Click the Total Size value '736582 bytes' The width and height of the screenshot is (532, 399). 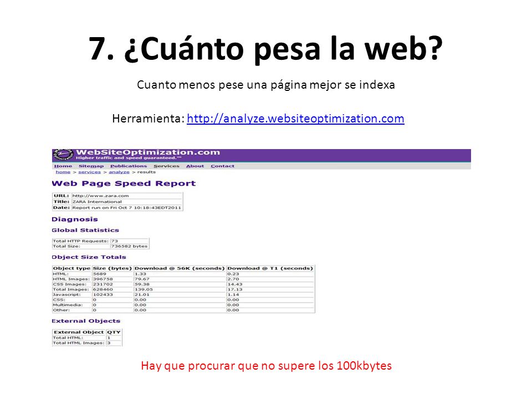coord(129,246)
